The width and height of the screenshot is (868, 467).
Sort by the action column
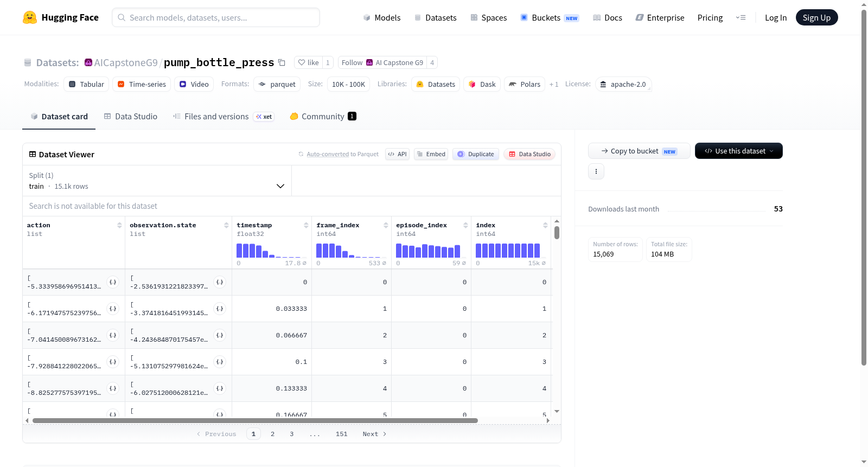(x=119, y=225)
